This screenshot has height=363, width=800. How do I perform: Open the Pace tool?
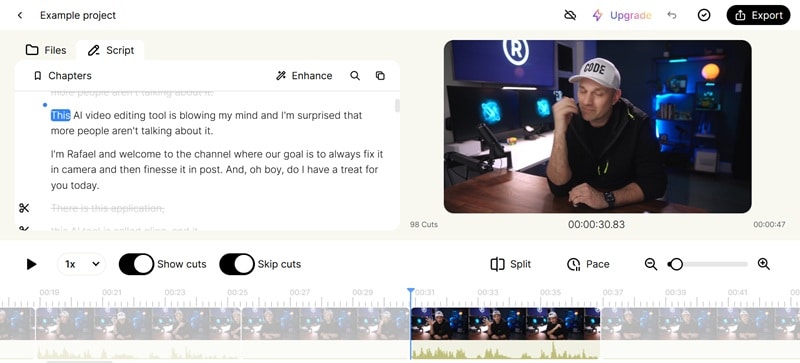[588, 264]
